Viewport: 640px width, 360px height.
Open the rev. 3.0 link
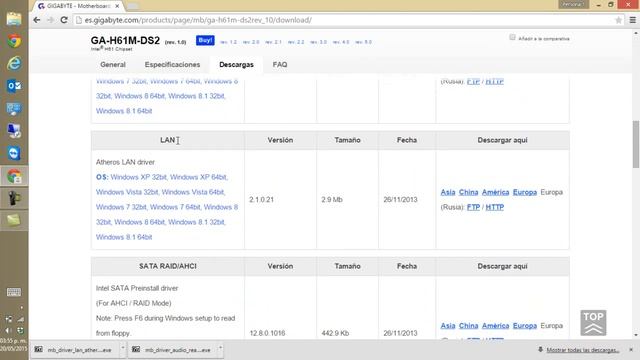point(318,42)
